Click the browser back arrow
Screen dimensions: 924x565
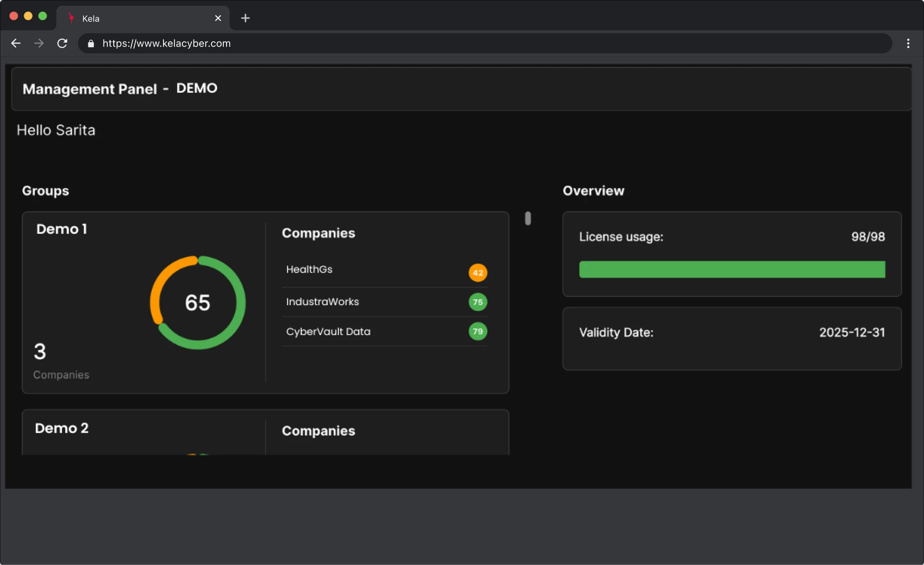coord(16,43)
